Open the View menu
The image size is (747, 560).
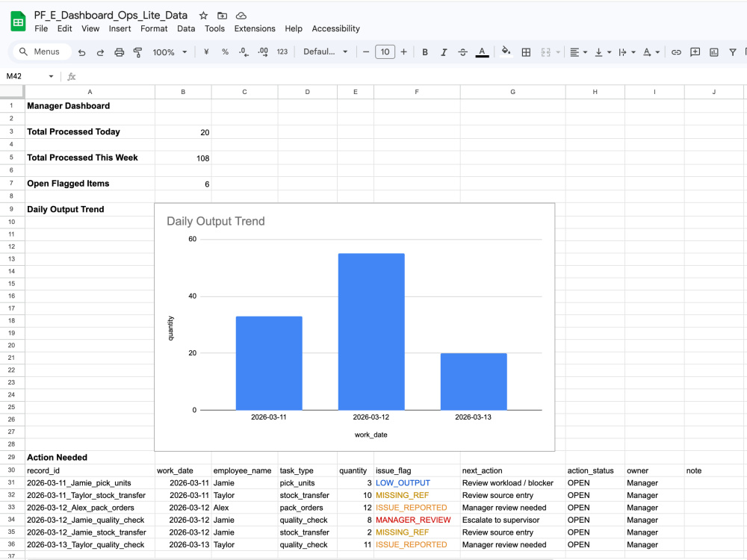tap(90, 28)
